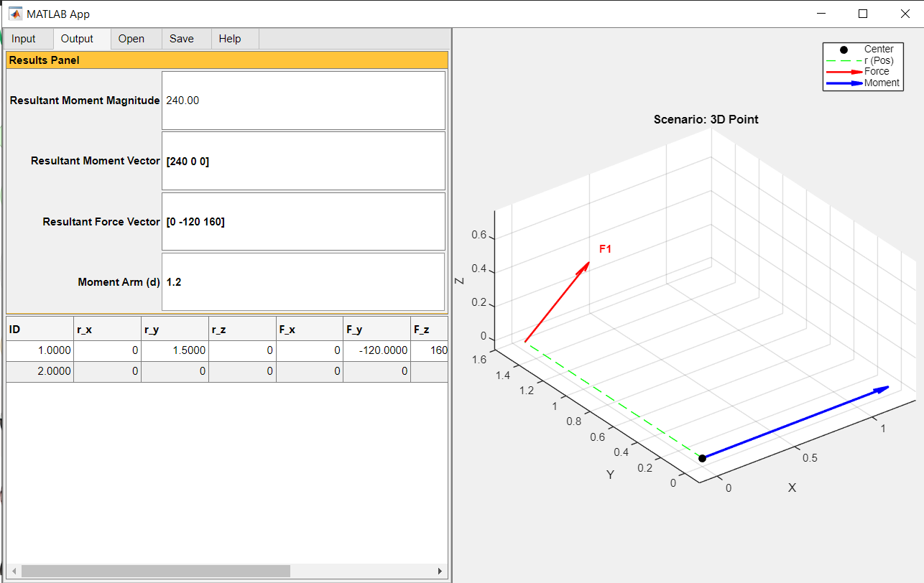The image size is (924, 583).
Task: Click the Resultant Force Vector field
Action: coord(303,222)
